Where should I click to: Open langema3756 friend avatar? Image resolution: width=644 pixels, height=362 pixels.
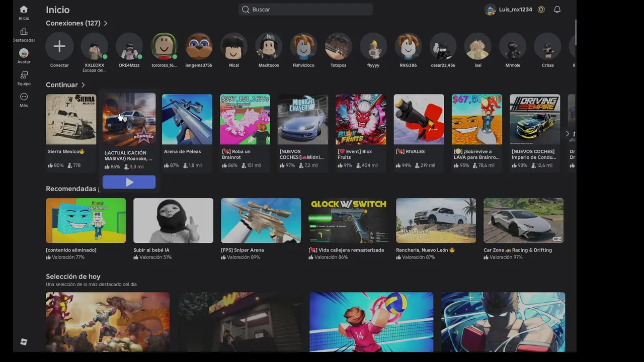(x=199, y=46)
